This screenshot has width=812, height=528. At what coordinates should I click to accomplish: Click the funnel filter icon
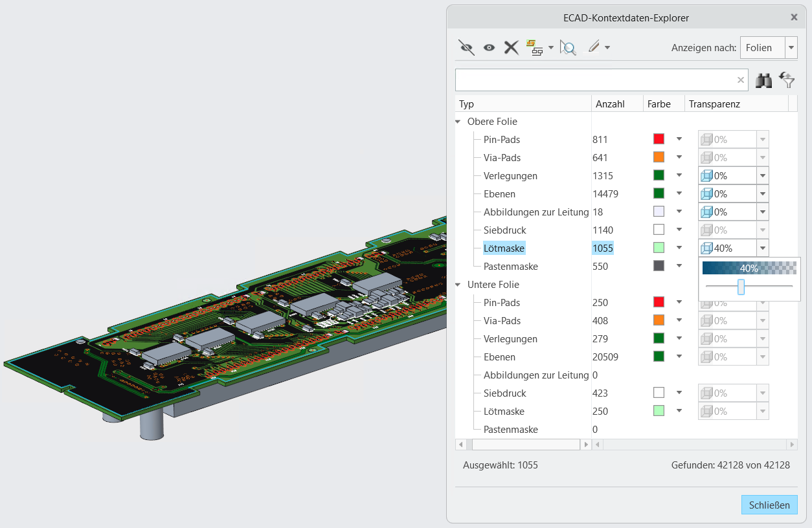pos(787,80)
